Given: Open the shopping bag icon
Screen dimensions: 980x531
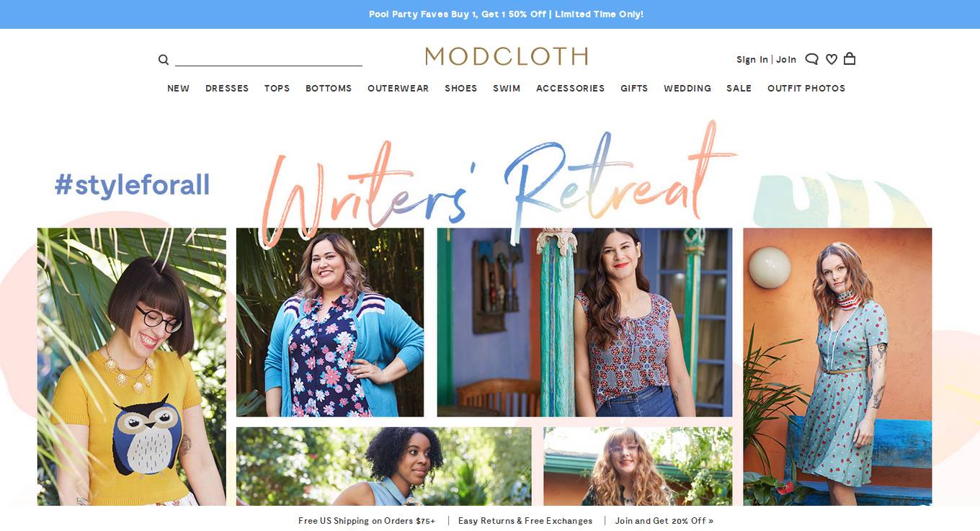Looking at the screenshot, I should pos(850,58).
